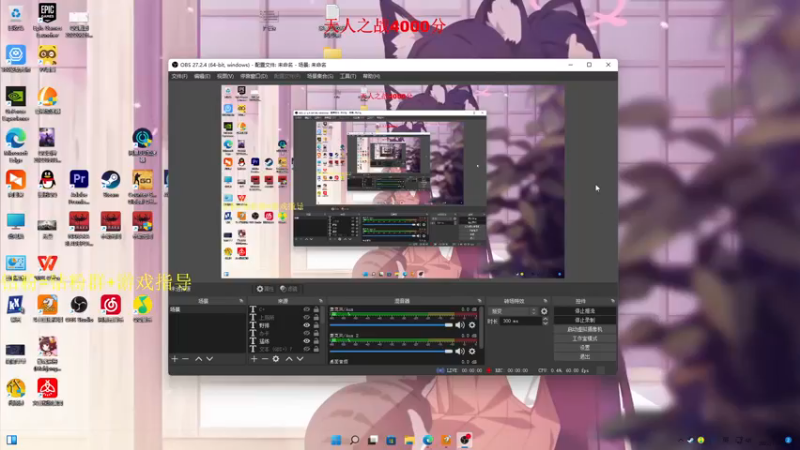
Task: Move the selected source down in the list
Action: click(x=300, y=359)
